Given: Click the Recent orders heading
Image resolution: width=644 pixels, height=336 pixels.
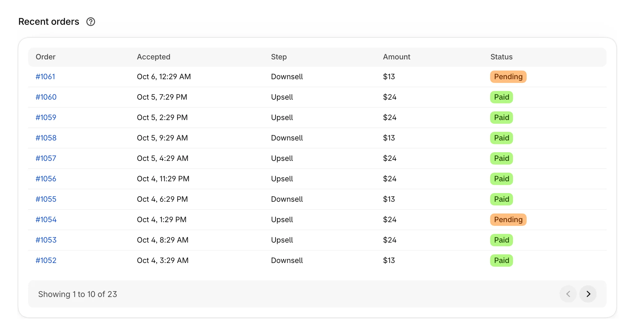Looking at the screenshot, I should tap(49, 22).
